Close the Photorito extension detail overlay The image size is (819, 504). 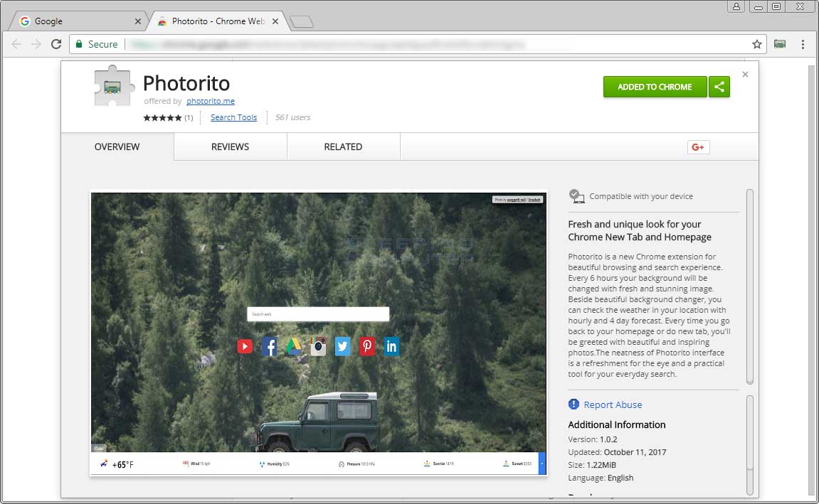click(745, 75)
